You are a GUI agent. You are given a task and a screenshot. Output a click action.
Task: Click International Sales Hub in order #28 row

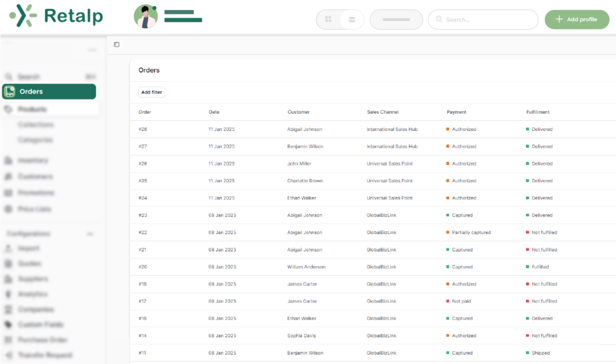[x=392, y=129]
